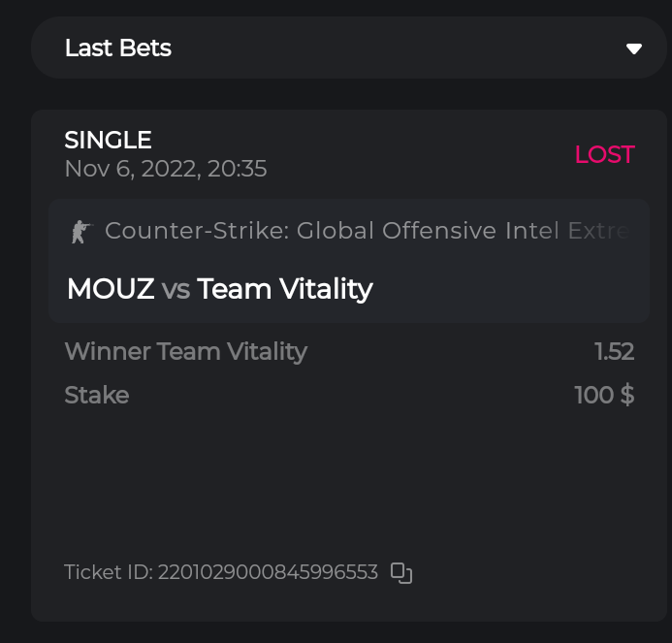672x643 pixels.
Task: Collapse Last Bets with the white arrow
Action: coord(634,48)
